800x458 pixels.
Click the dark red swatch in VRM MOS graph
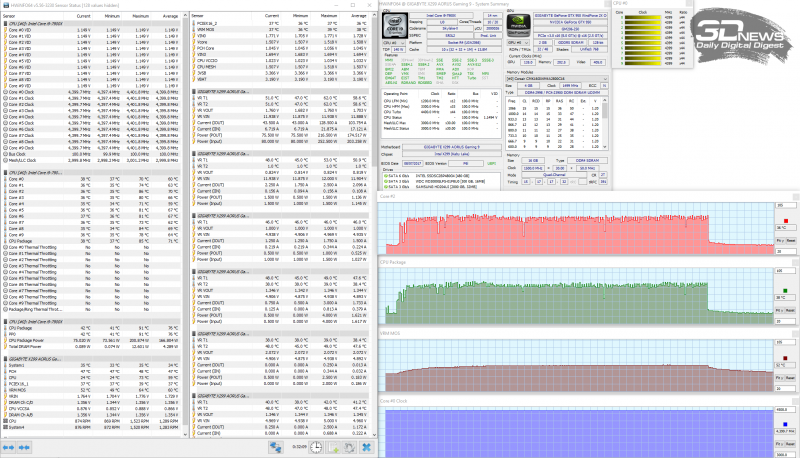coord(785,358)
